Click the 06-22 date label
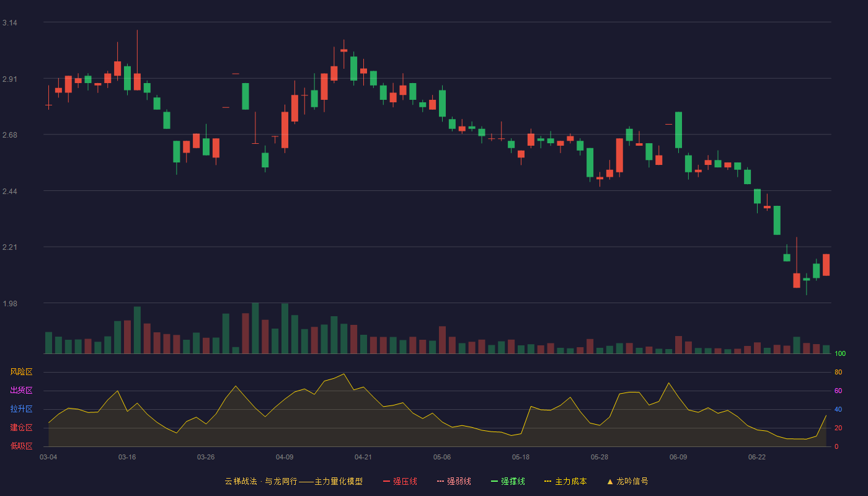The image size is (868, 496). pyautogui.click(x=757, y=457)
